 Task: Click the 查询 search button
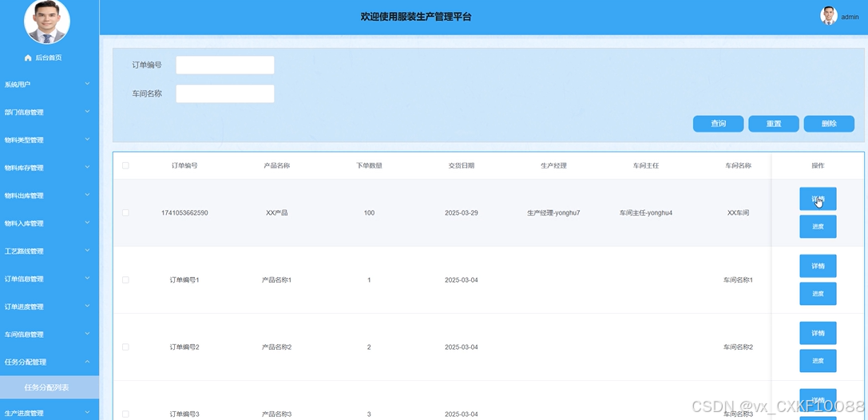point(718,124)
